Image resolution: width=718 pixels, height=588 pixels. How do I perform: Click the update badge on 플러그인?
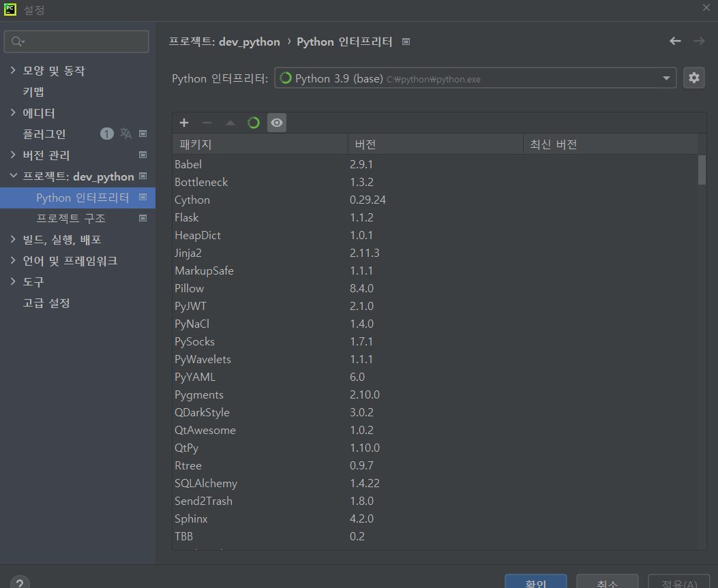tap(106, 134)
